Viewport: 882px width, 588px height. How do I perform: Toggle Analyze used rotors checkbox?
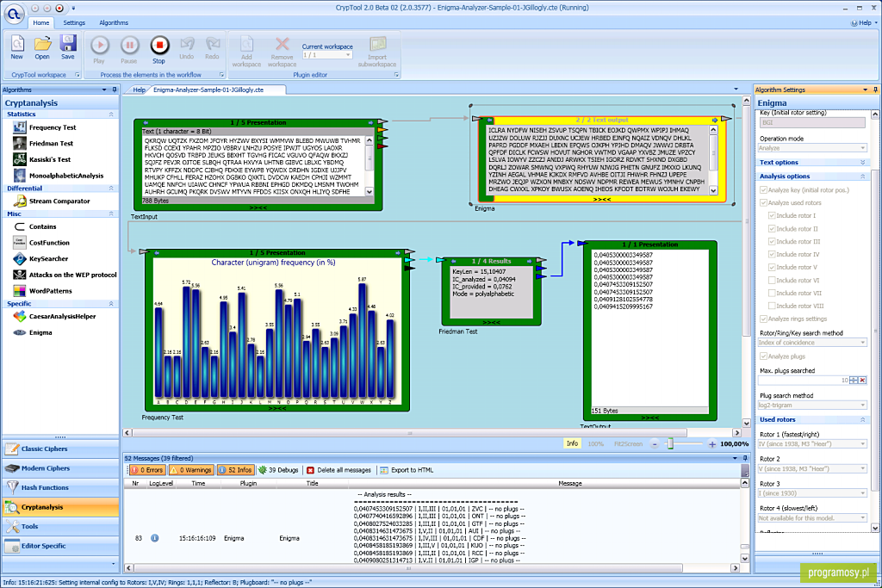763,203
